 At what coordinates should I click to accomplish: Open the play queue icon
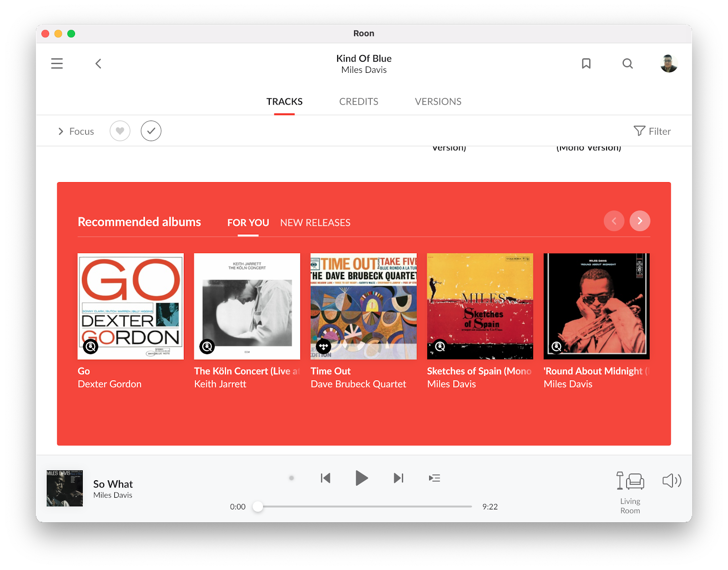(x=435, y=478)
